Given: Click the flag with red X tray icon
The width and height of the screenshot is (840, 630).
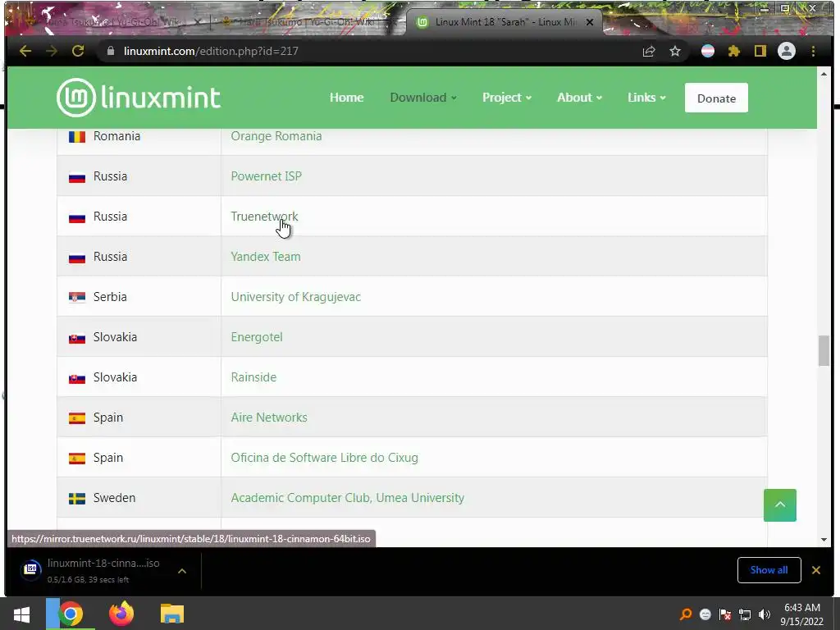Looking at the screenshot, I should (725, 614).
